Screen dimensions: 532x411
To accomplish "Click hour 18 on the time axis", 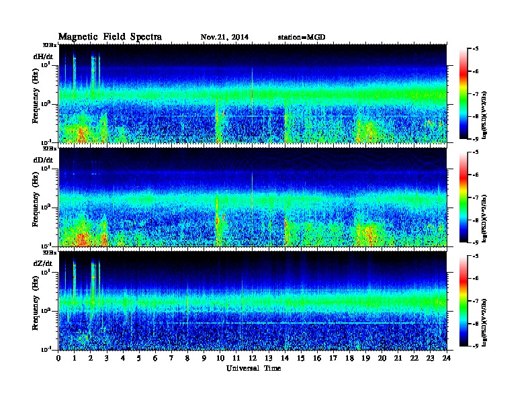I will [x=349, y=359].
